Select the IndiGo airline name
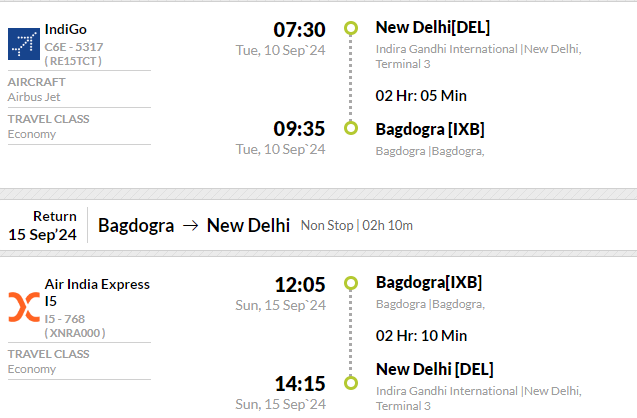Screen dimensions: 637x418 pyautogui.click(x=65, y=29)
